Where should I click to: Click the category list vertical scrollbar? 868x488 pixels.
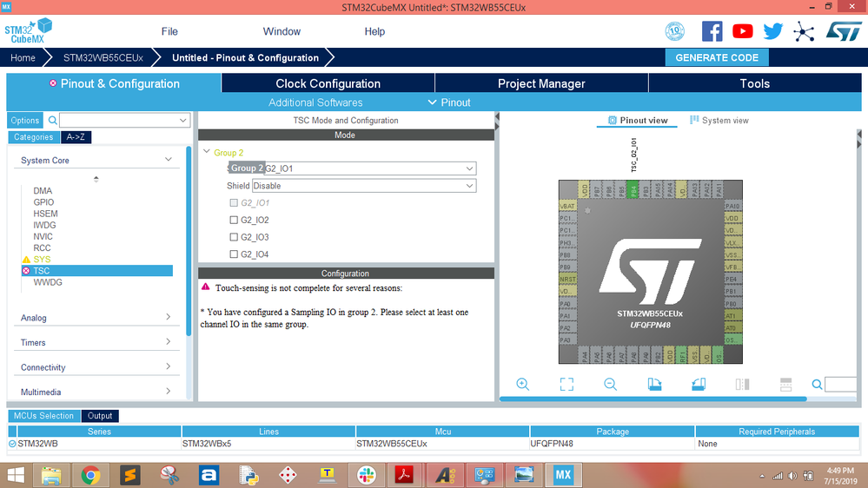pyautogui.click(x=189, y=241)
